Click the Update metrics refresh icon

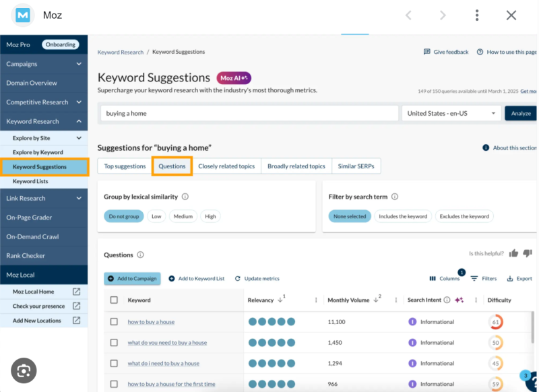click(x=238, y=278)
